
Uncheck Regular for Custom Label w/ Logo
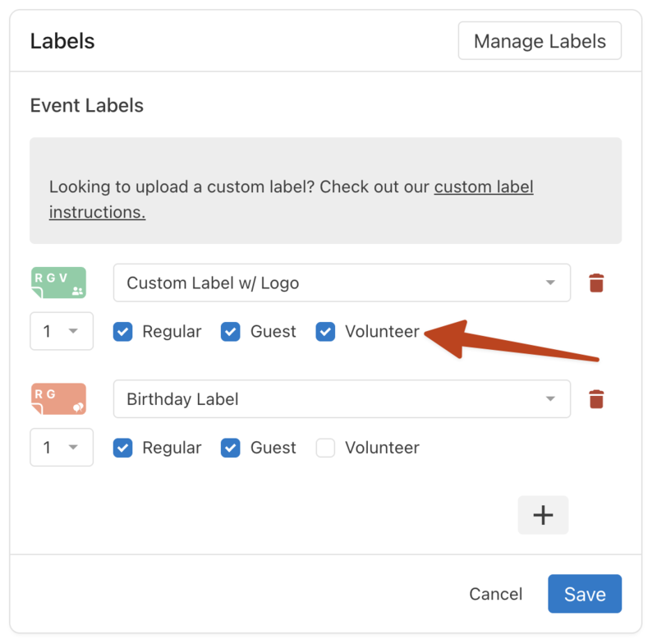pyautogui.click(x=123, y=332)
